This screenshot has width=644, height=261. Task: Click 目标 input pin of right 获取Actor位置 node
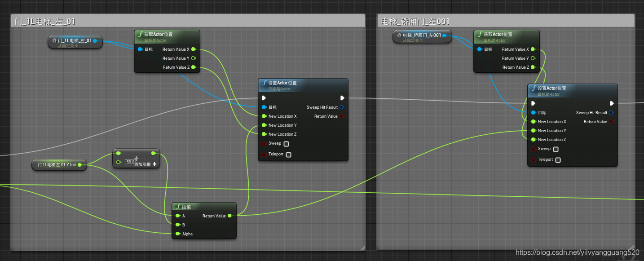[480, 49]
